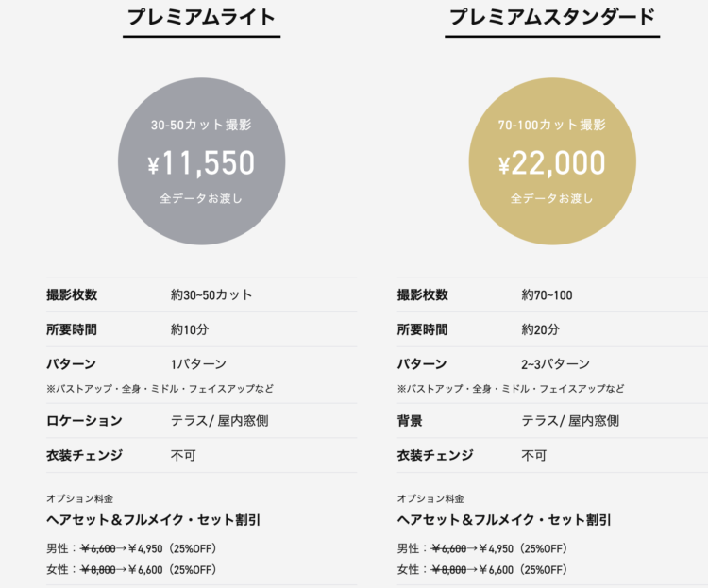Click the 背景 row label
Image resolution: width=708 pixels, height=588 pixels.
click(410, 421)
